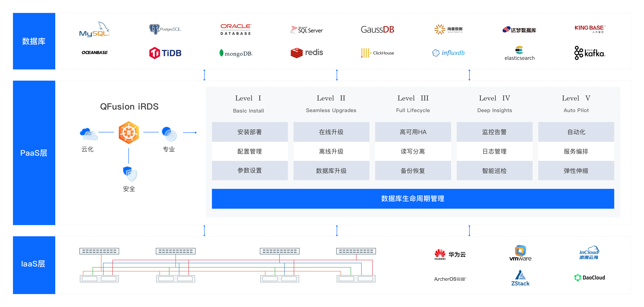Click the 日志管理 cell
The image size is (644, 307).
click(x=494, y=151)
